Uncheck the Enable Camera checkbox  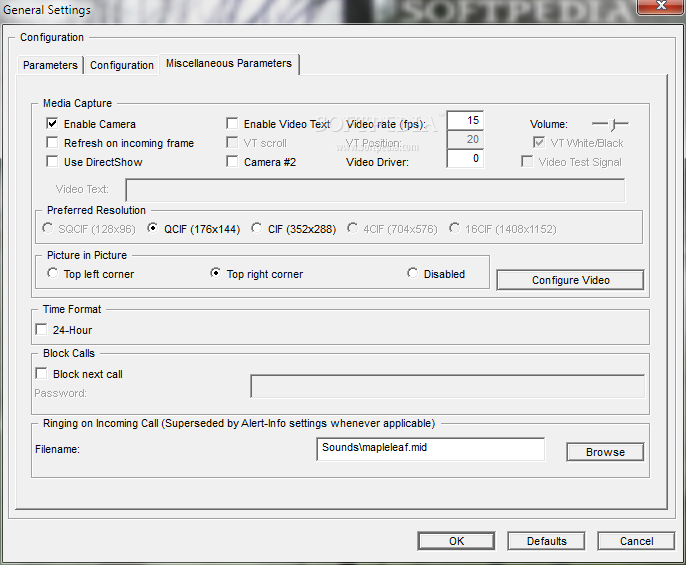coord(52,124)
